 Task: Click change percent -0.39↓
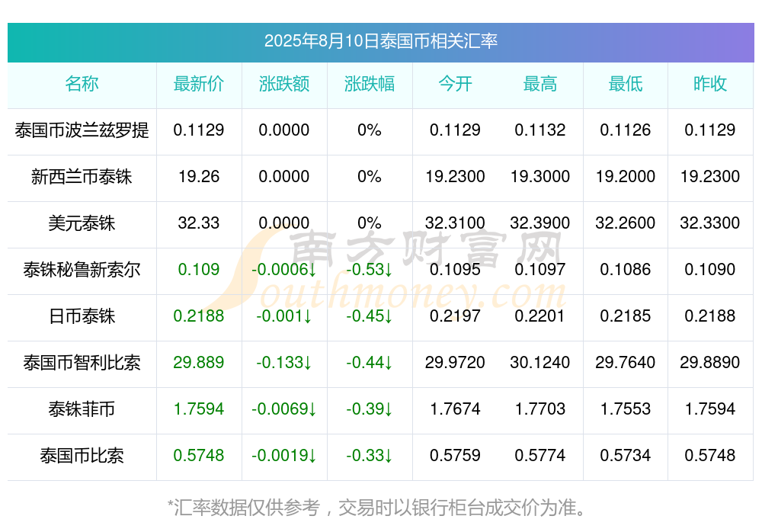[370, 409]
